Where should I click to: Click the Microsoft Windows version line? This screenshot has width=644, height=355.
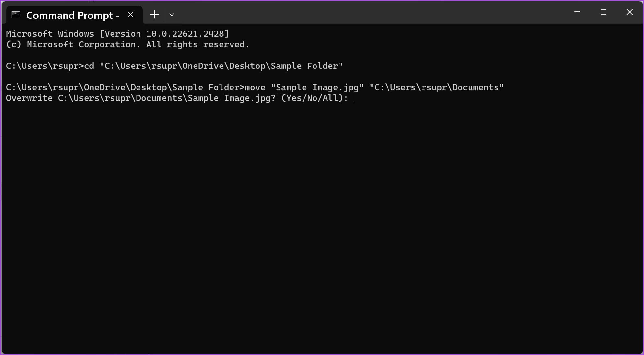pyautogui.click(x=117, y=34)
